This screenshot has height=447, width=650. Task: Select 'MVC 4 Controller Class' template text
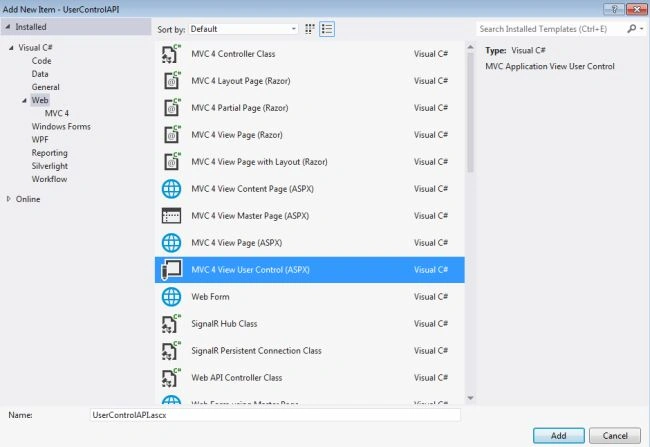coord(233,54)
